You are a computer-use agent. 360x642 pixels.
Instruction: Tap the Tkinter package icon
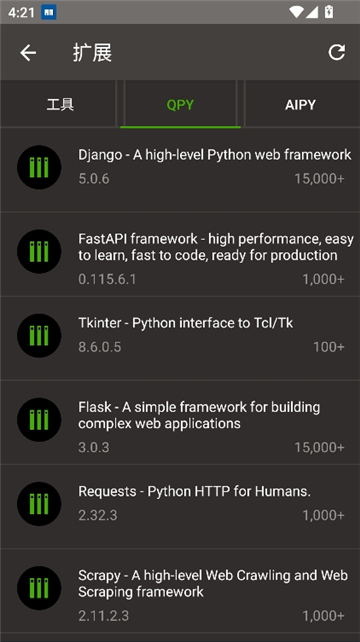(x=39, y=335)
